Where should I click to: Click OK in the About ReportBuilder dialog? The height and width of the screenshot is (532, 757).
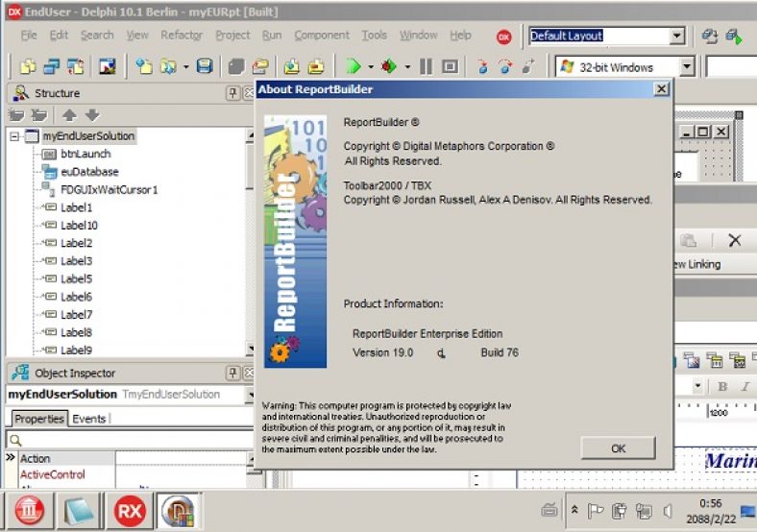pyautogui.click(x=618, y=448)
